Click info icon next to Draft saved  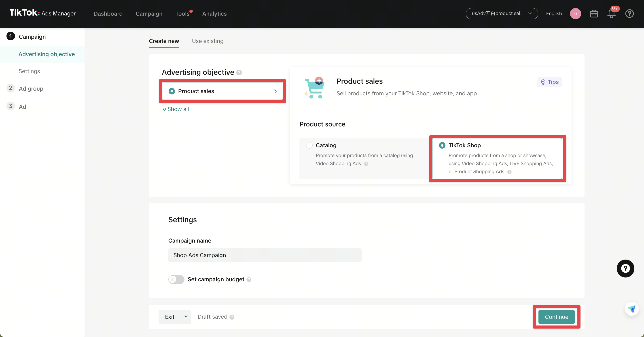point(232,317)
